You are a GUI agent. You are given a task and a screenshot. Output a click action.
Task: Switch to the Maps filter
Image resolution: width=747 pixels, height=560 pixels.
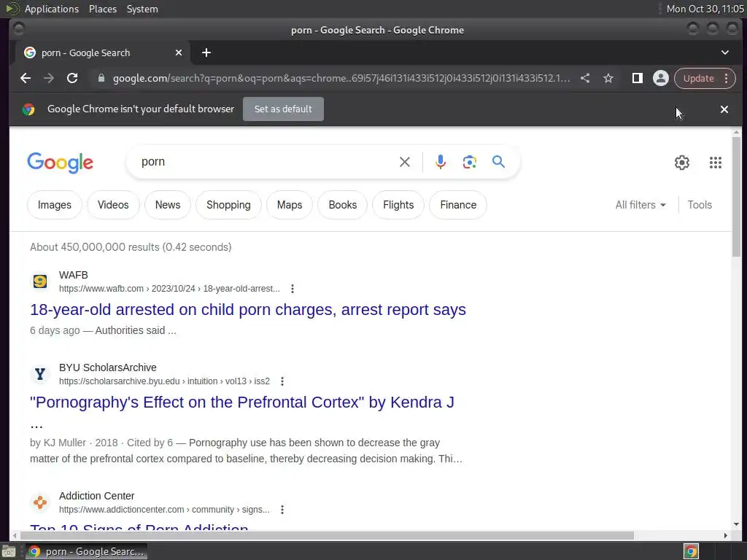pyautogui.click(x=290, y=205)
